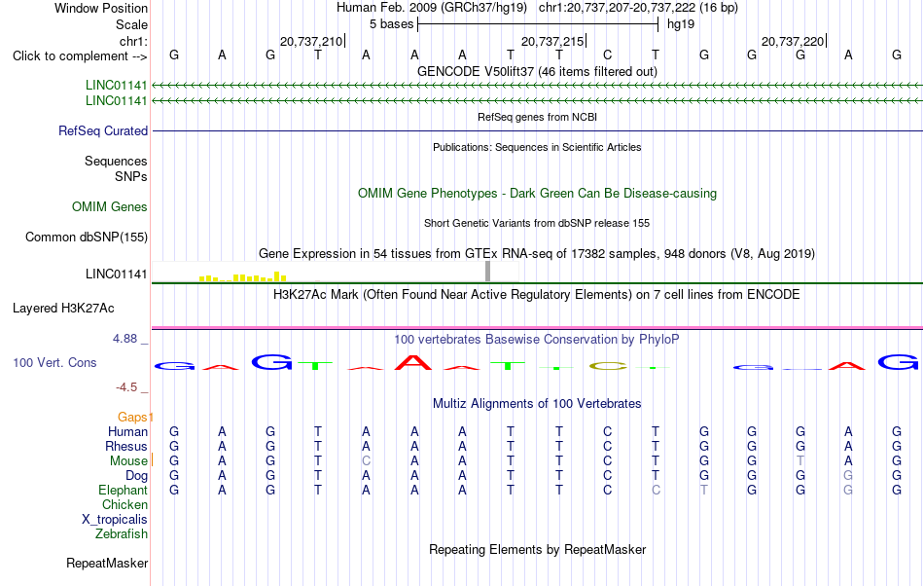Click the 'Scale' track label

(131, 24)
